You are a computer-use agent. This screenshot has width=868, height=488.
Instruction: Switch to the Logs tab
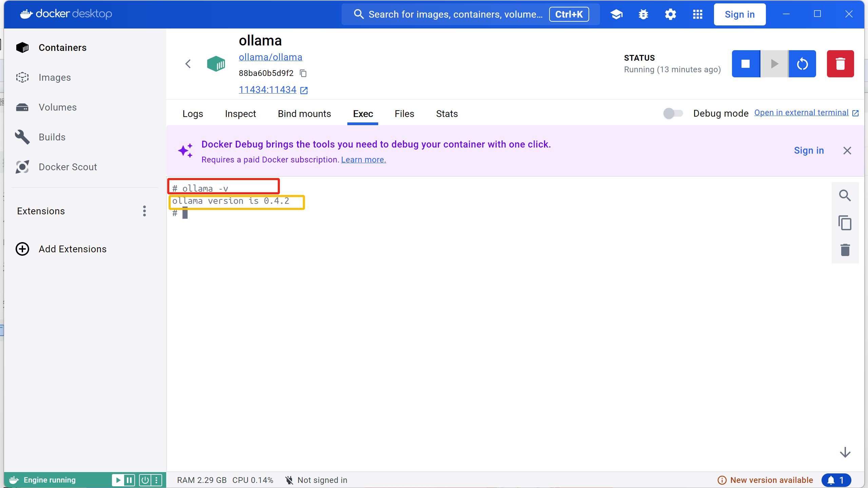pyautogui.click(x=193, y=114)
